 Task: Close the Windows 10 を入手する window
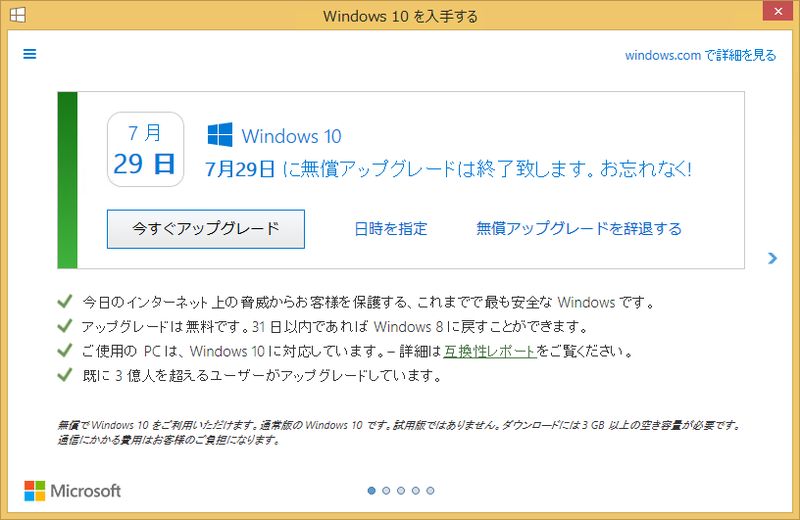[778, 11]
